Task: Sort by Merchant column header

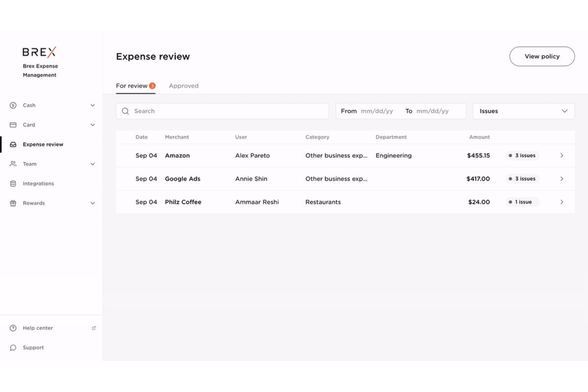Action: [177, 137]
